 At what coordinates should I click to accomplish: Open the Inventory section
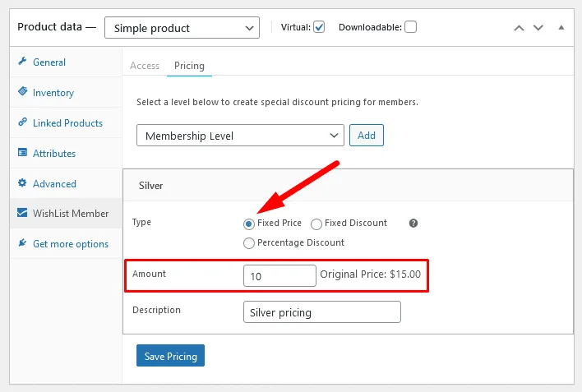[x=66, y=92]
